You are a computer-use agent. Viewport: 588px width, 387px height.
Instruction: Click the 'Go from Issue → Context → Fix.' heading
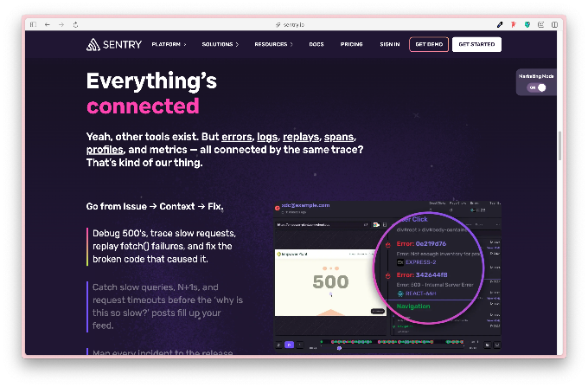tap(155, 206)
